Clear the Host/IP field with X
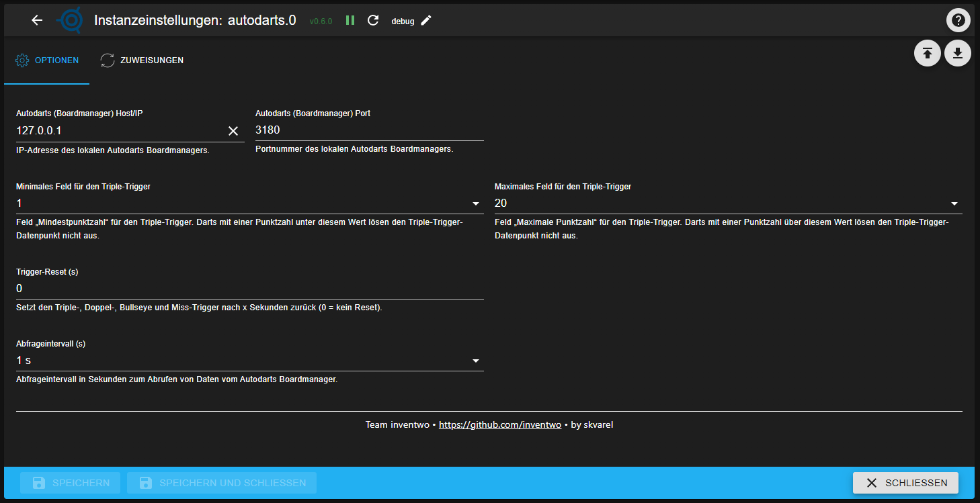The image size is (980, 503). (233, 131)
